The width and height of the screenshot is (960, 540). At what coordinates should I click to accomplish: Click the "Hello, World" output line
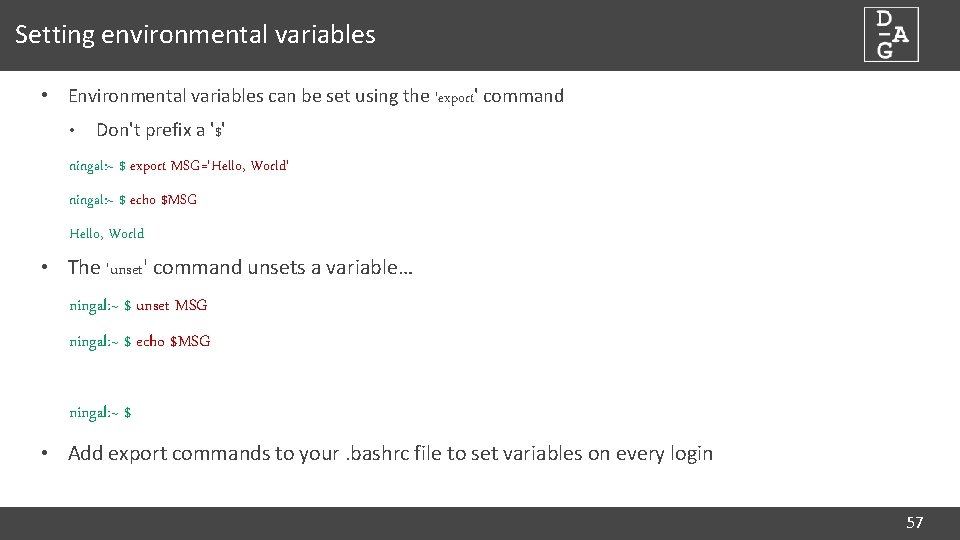tap(106, 233)
